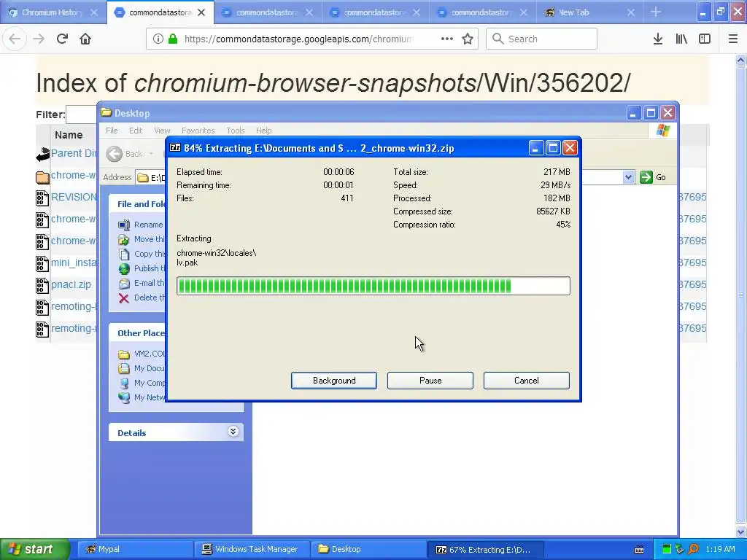Open View menu in Desktop window
This screenshot has width=747, height=560.
pos(162,131)
